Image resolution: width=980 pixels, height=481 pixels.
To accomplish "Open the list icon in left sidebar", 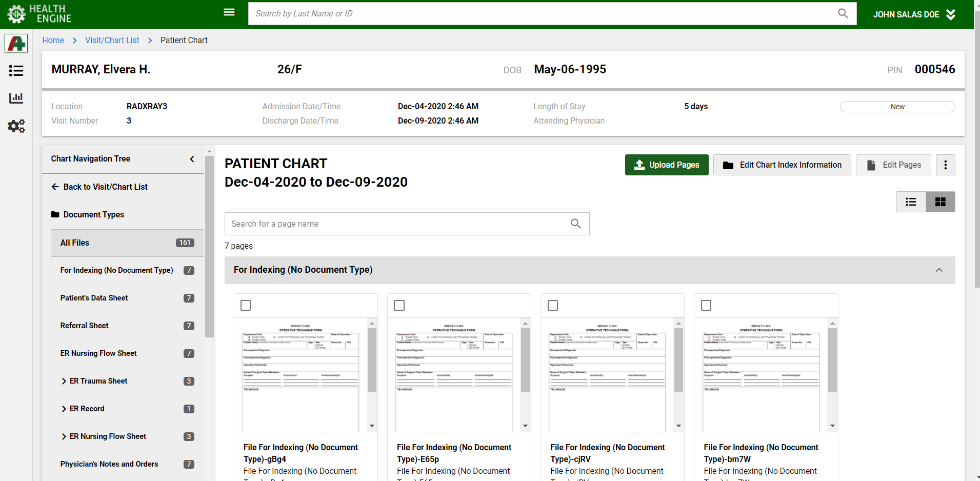I will pos(16,71).
